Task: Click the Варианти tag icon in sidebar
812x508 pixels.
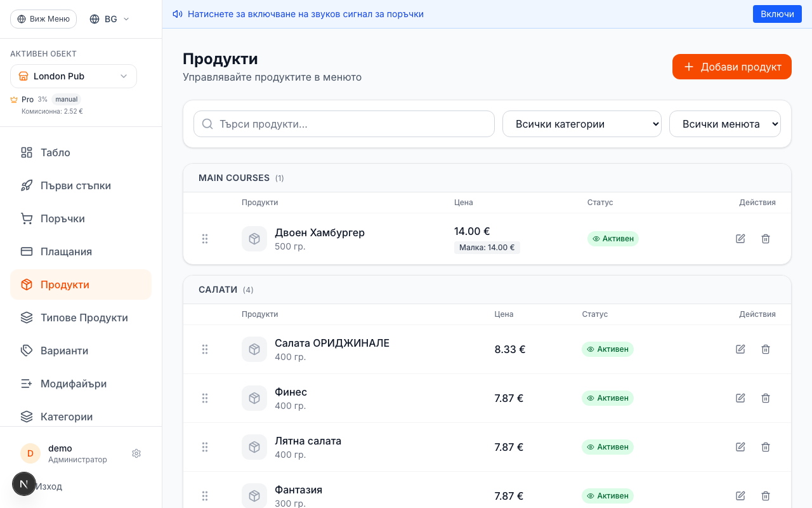Action: (x=26, y=351)
